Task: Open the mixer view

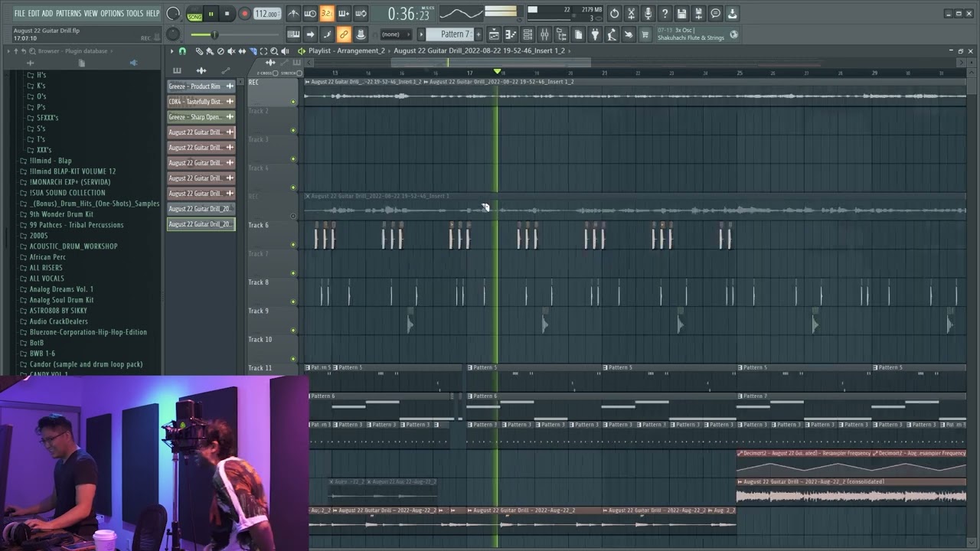Action: click(544, 34)
